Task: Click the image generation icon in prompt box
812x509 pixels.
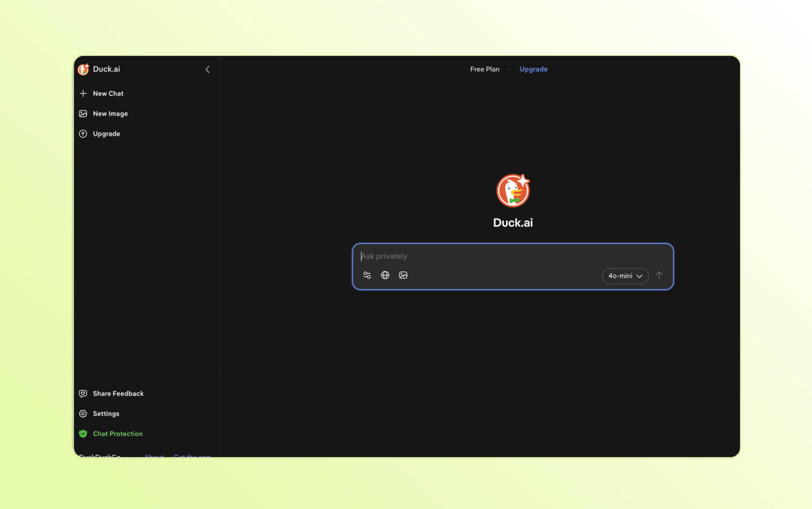Action: click(403, 275)
